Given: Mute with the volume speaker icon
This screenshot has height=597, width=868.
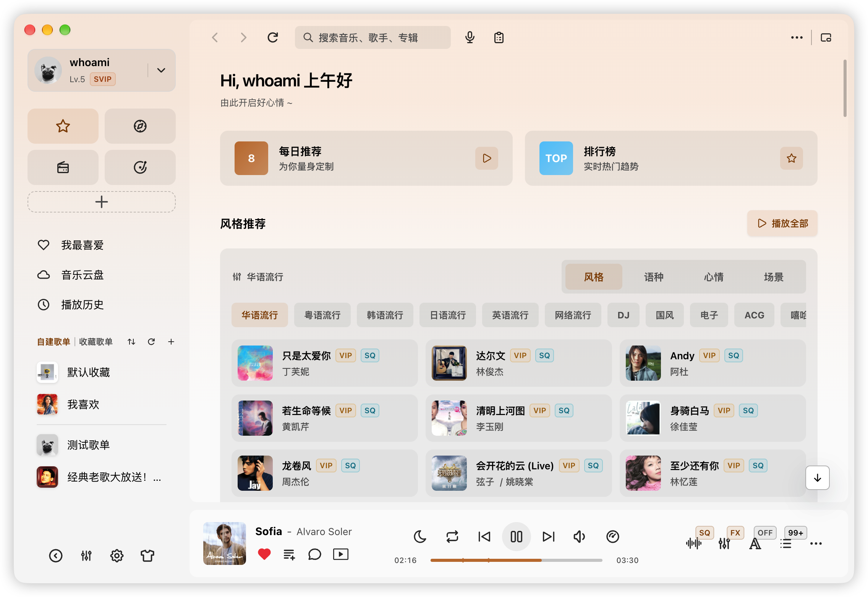Looking at the screenshot, I should [x=579, y=537].
